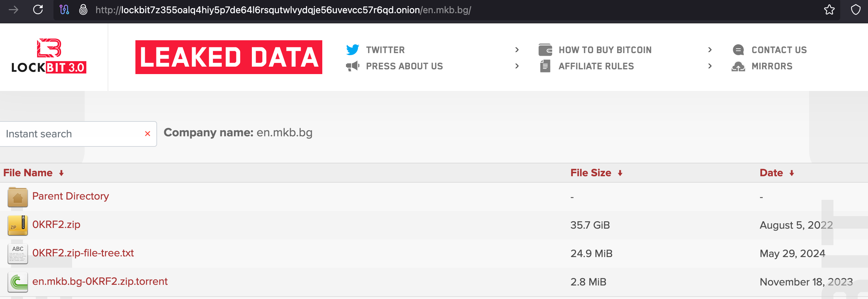Open the Tor circuit display icon

(64, 9)
